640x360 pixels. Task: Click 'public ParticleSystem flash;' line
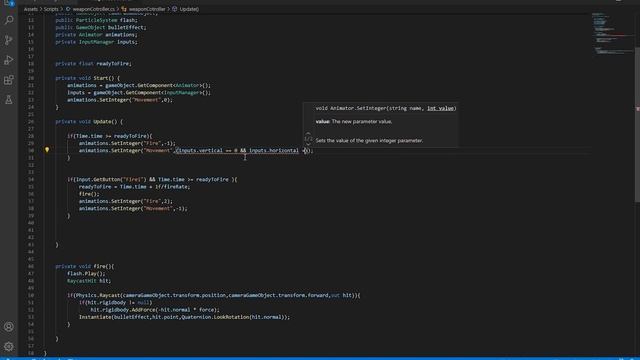click(96, 20)
